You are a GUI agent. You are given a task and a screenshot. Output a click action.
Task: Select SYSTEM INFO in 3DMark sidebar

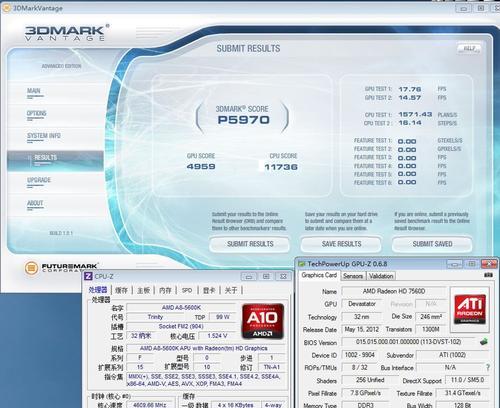click(44, 136)
